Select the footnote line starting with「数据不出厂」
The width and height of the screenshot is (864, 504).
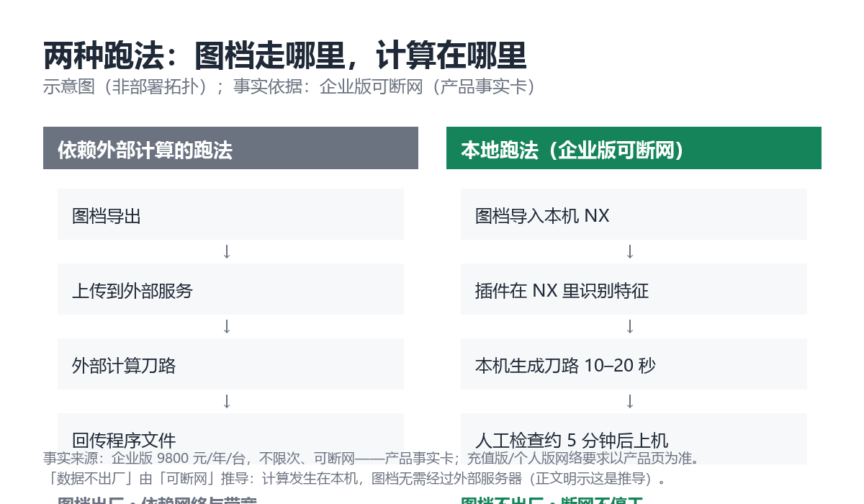click(x=356, y=479)
